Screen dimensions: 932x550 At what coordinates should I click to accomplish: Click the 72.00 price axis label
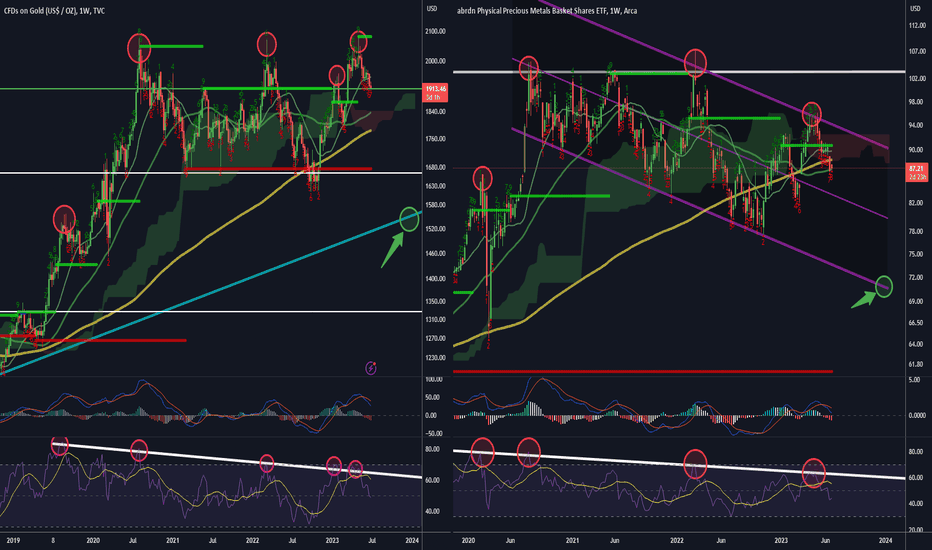point(916,278)
